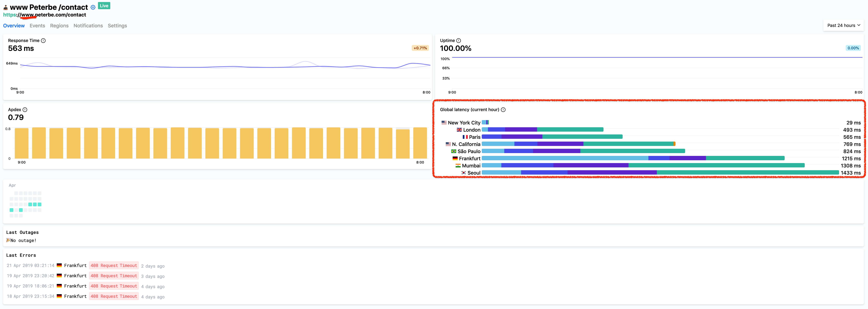Click the 408 Request Timeout badge for 21 Apr

click(114, 266)
